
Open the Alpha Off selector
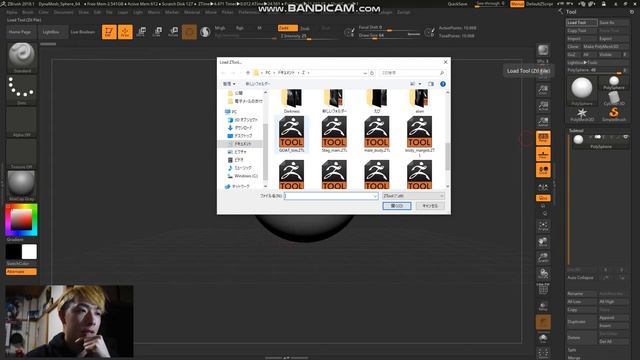coord(22,122)
